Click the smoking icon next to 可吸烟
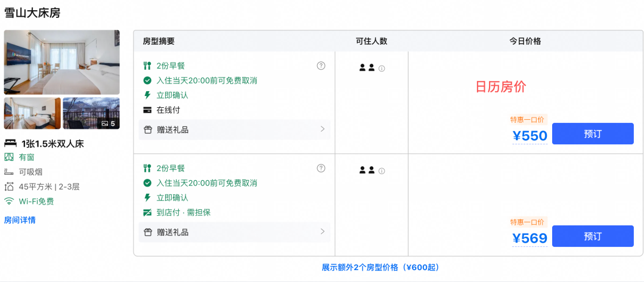 pyautogui.click(x=8, y=172)
